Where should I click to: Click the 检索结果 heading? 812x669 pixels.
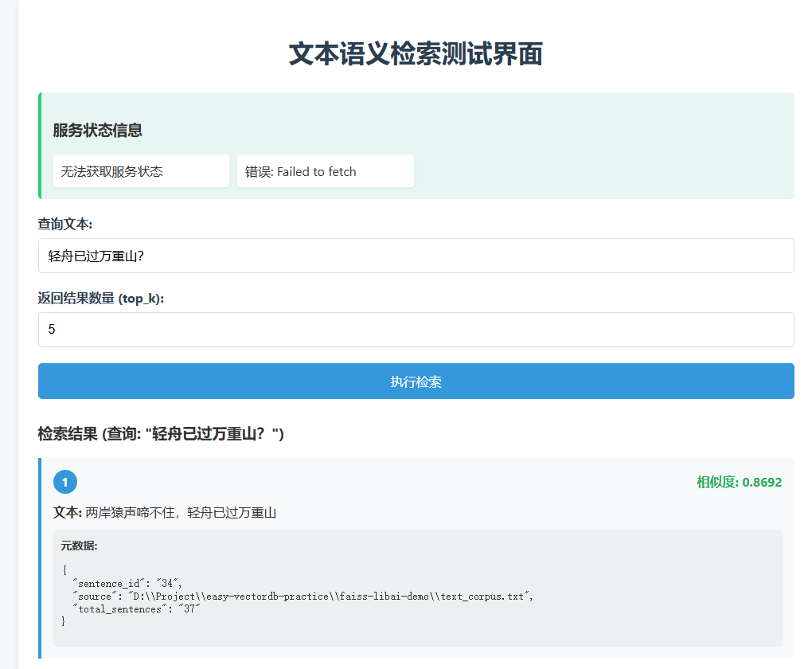pyautogui.click(x=161, y=434)
